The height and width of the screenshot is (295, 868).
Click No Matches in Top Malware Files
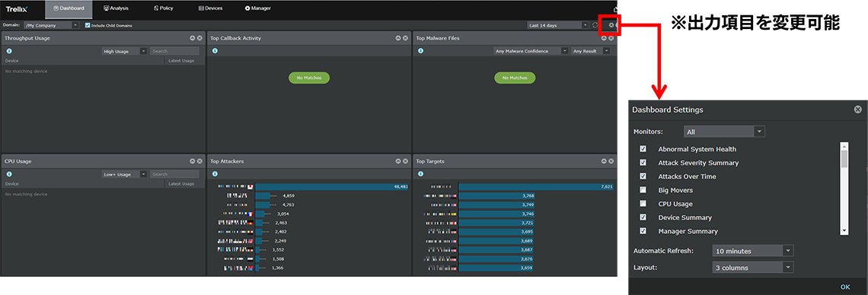point(515,79)
